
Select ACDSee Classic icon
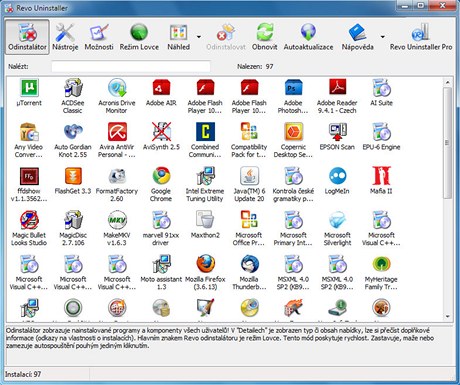point(73,87)
